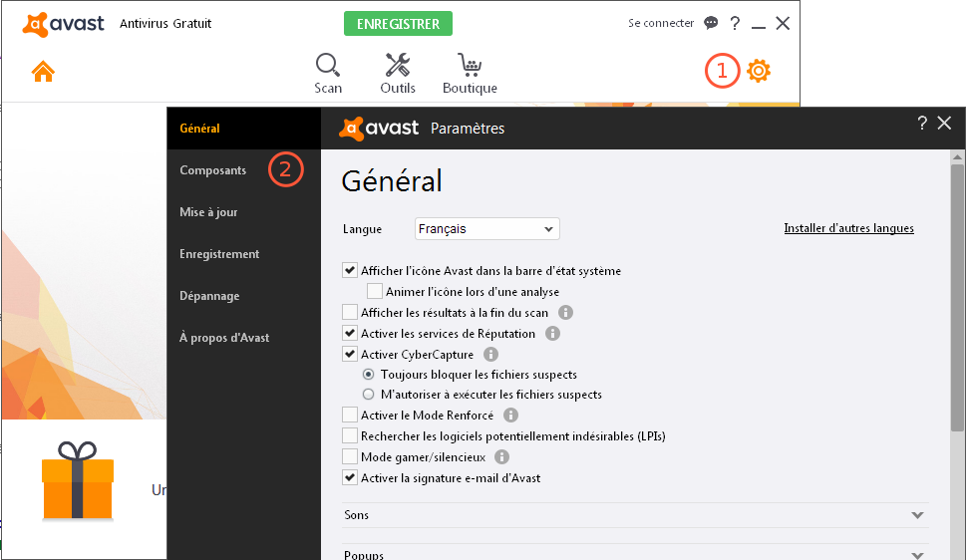The width and height of the screenshot is (968, 560).
Task: Open the Composants settings tab
Action: 213,170
